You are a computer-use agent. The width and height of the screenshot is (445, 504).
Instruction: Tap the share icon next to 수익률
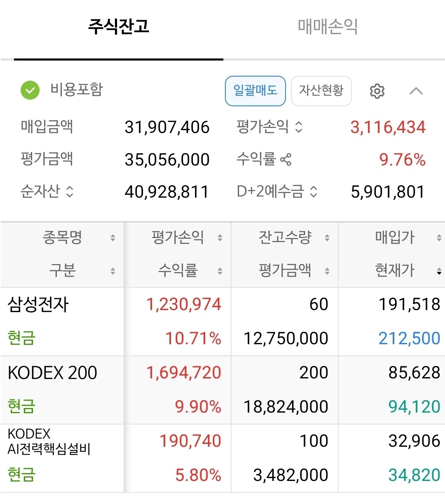point(286,159)
